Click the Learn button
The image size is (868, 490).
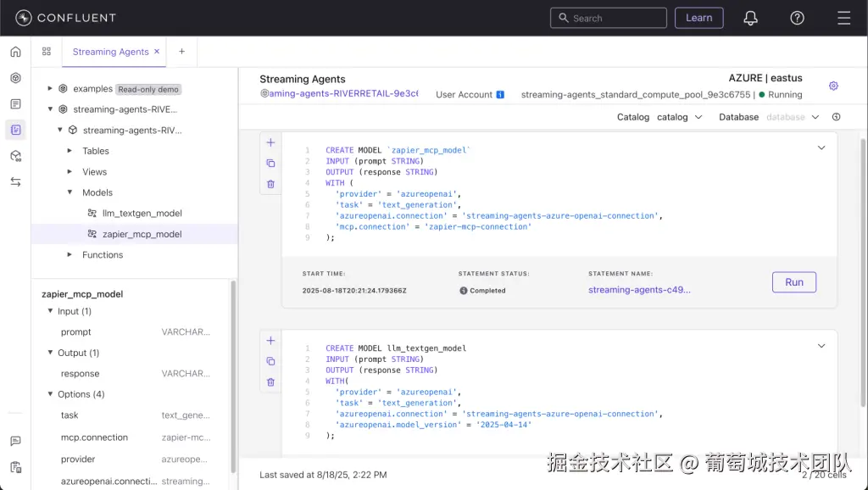tap(698, 18)
